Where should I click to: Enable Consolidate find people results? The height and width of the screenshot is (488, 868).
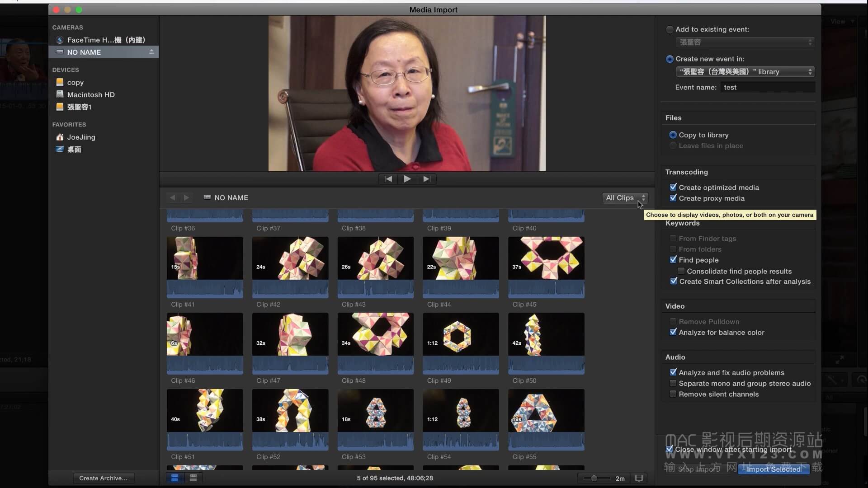681,271
